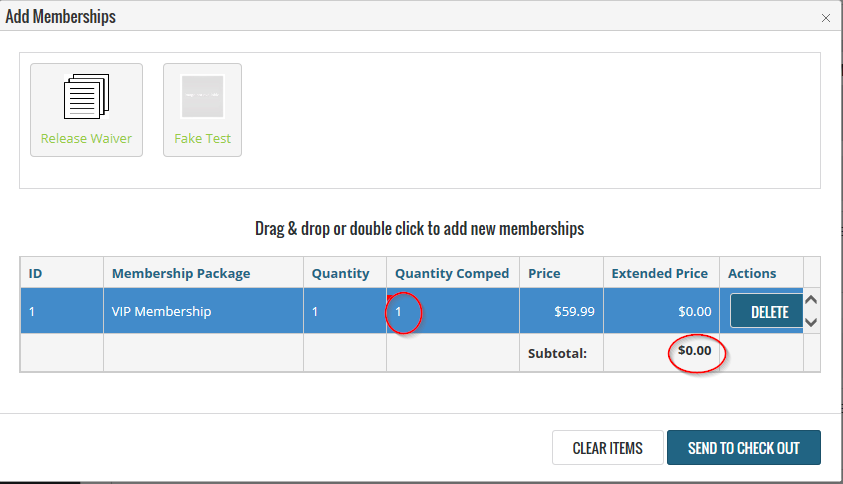The width and height of the screenshot is (843, 484).
Task: Click the Extended Price column header
Action: [x=661, y=273]
